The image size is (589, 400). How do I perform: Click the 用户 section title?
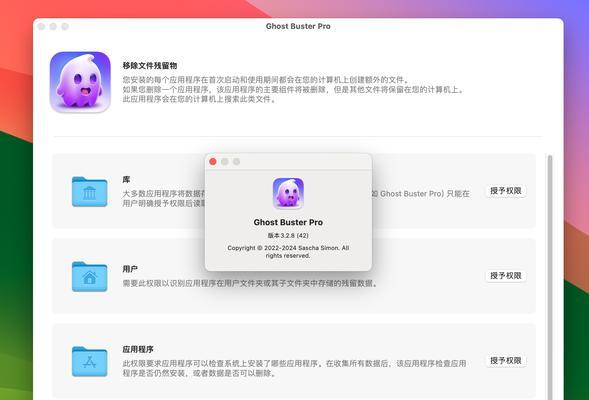click(x=130, y=269)
